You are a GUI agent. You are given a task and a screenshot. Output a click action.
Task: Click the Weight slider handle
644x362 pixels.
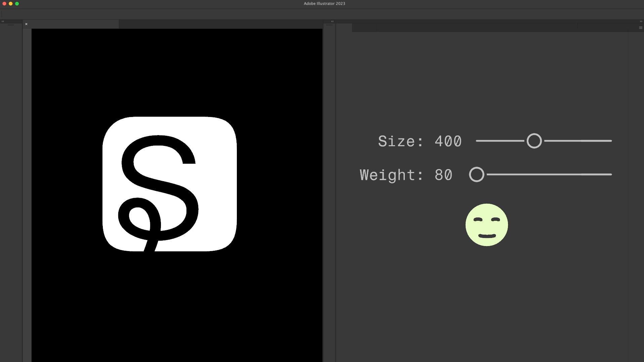[476, 174]
